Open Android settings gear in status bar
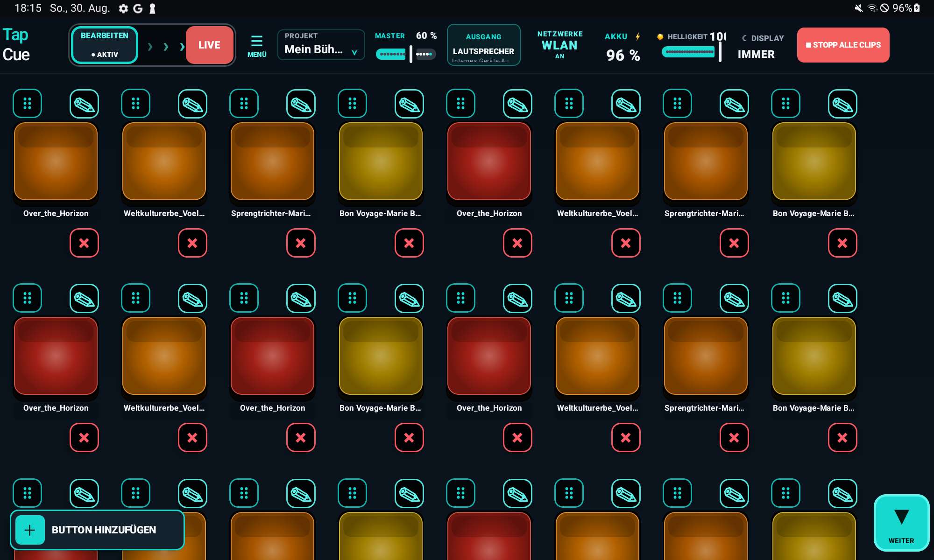Screen dimensions: 934x560 (x=123, y=8)
